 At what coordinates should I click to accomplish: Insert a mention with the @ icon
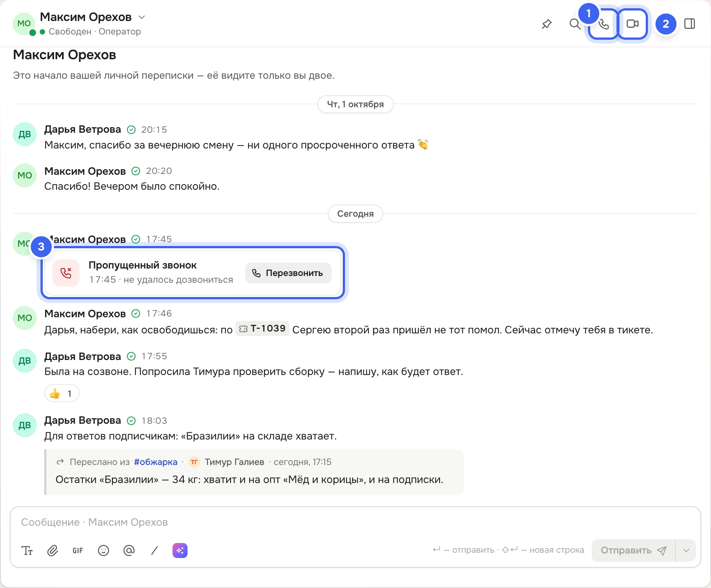pos(129,550)
